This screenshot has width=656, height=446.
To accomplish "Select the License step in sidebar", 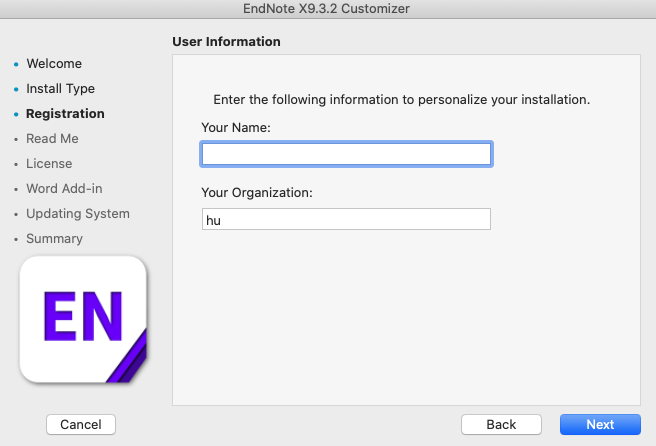I will coord(49,164).
